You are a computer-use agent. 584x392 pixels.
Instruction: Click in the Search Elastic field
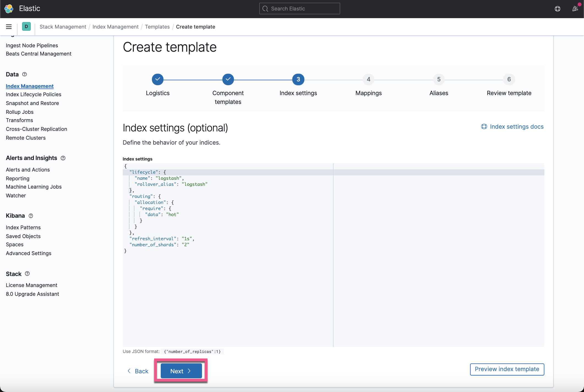pos(299,9)
